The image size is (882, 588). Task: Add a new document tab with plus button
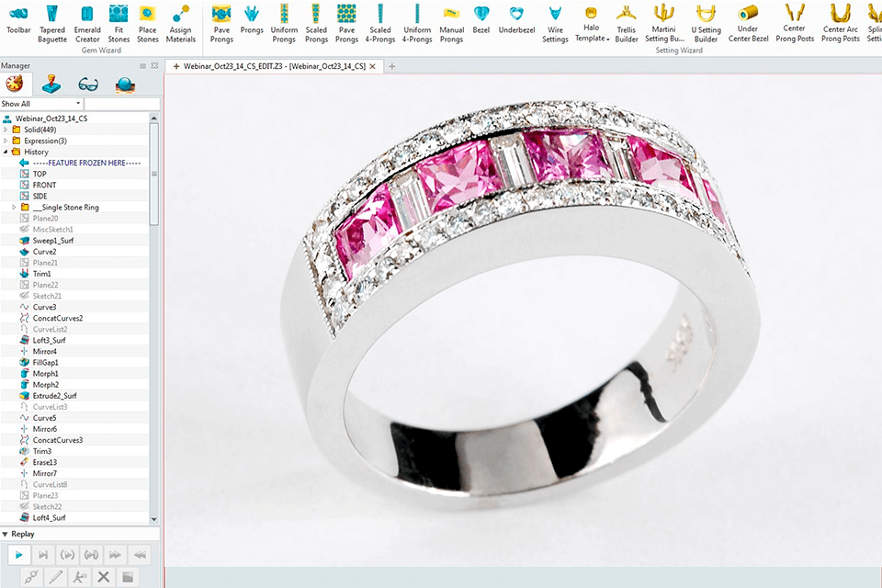click(x=392, y=66)
